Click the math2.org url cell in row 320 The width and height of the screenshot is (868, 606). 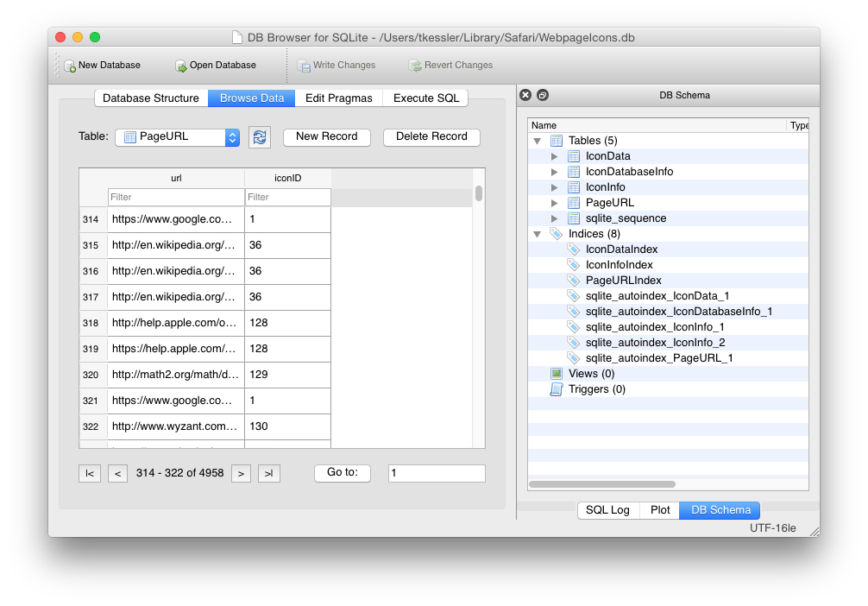pyautogui.click(x=176, y=375)
